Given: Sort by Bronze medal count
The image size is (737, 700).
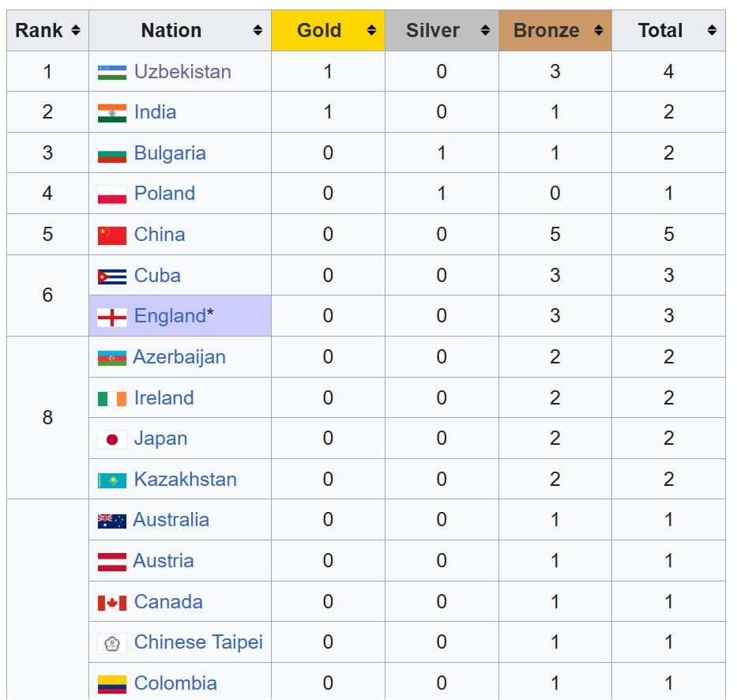Looking at the screenshot, I should click(x=599, y=31).
